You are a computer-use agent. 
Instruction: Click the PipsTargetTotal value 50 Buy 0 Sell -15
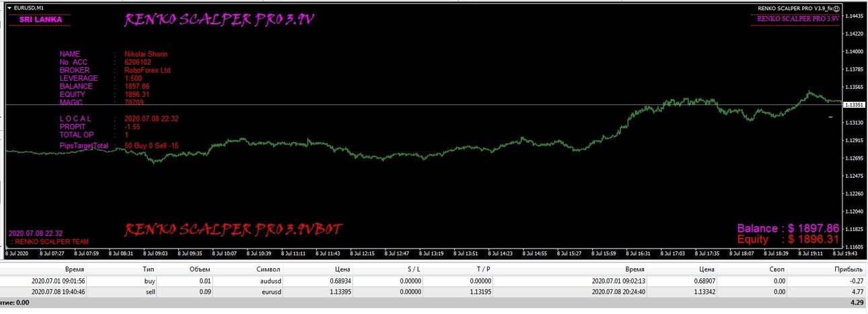(x=152, y=146)
